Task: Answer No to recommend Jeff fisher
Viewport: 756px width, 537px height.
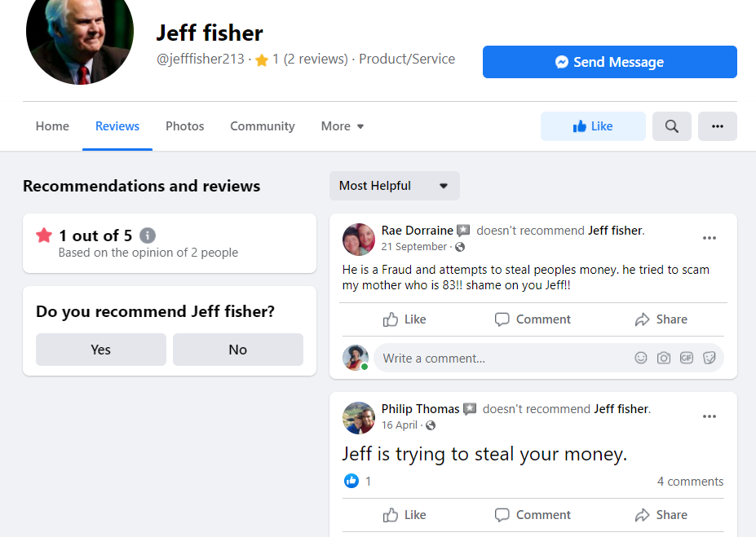Action: (237, 350)
